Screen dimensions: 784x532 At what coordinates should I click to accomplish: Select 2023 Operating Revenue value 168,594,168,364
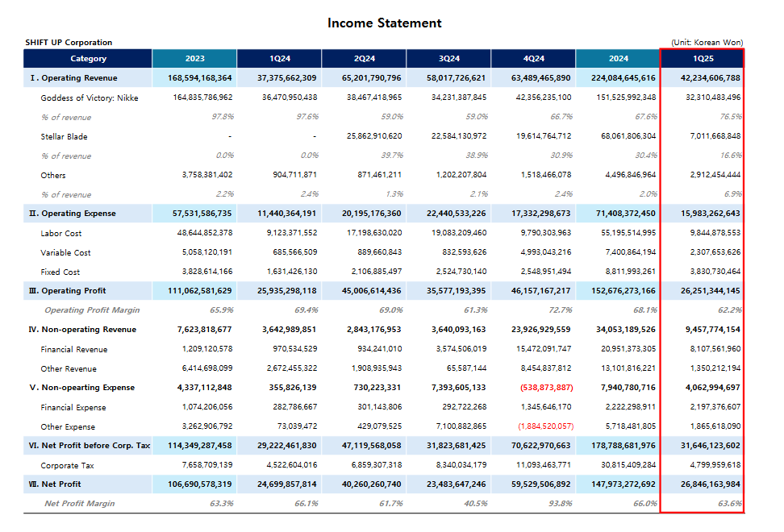pyautogui.click(x=199, y=78)
